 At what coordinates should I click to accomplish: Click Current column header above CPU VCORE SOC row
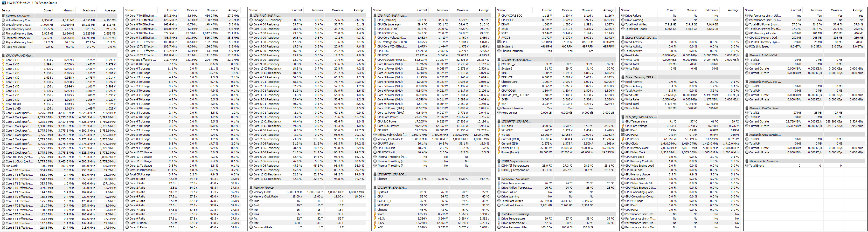(542, 10)
